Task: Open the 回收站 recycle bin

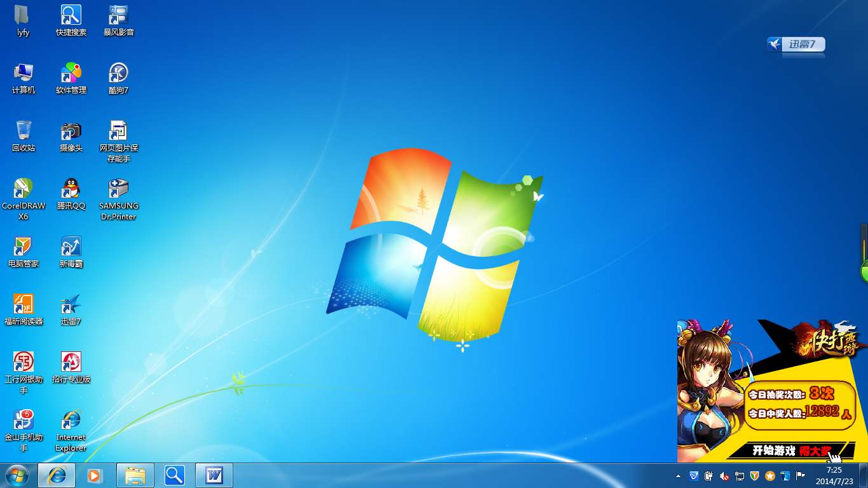Action: click(x=23, y=136)
